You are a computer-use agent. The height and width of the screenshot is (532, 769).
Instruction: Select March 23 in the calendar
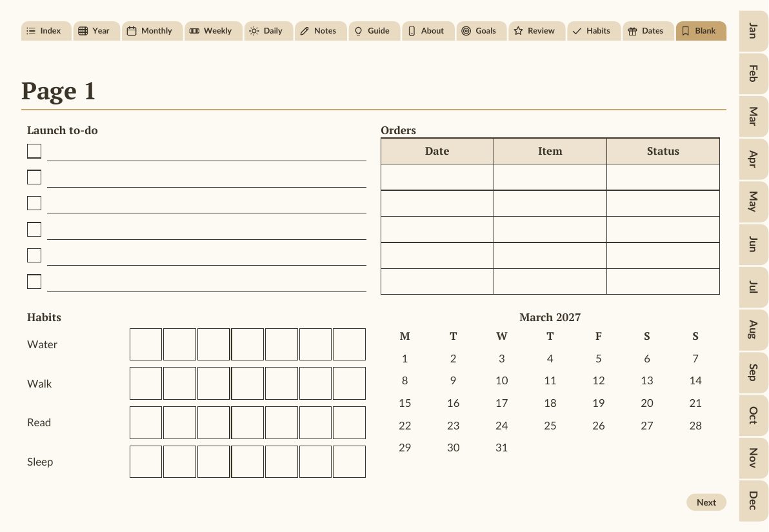(x=453, y=426)
